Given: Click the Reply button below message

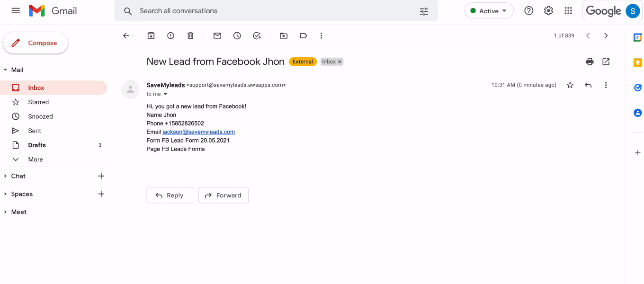Looking at the screenshot, I should [170, 195].
